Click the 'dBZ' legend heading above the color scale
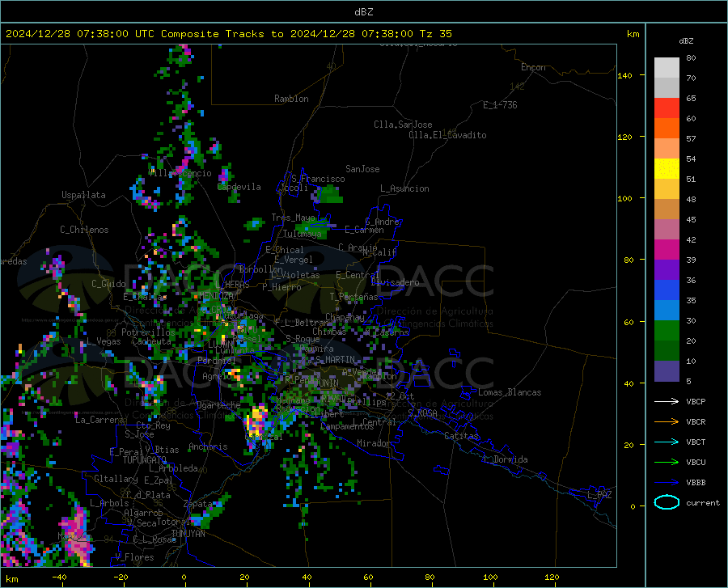This screenshot has height=588, width=728. point(686,40)
